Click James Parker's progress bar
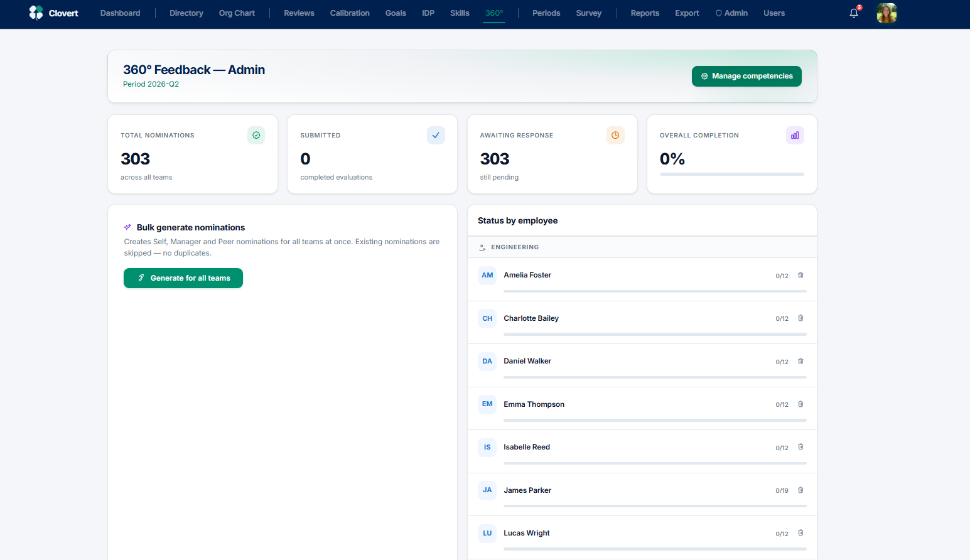 655,506
